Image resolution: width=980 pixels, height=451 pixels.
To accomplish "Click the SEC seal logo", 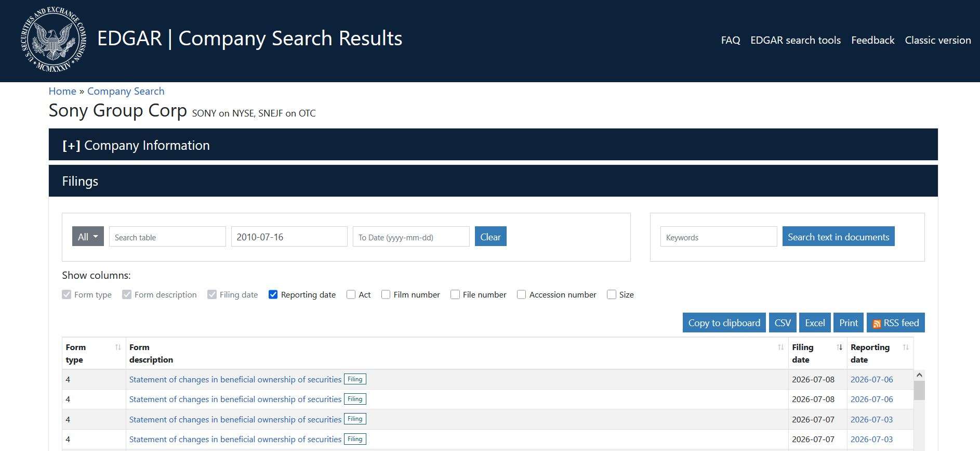I will coord(54,40).
